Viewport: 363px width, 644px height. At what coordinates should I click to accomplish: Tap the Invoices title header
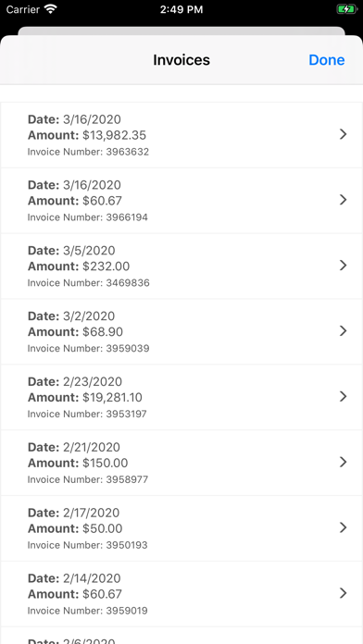(181, 60)
